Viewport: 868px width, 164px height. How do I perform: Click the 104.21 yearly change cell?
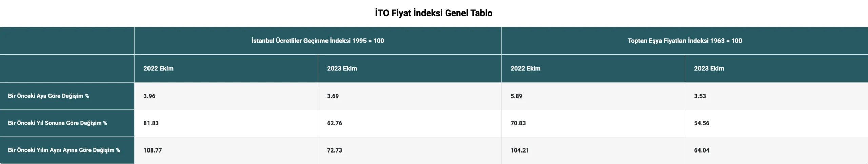coord(519,150)
